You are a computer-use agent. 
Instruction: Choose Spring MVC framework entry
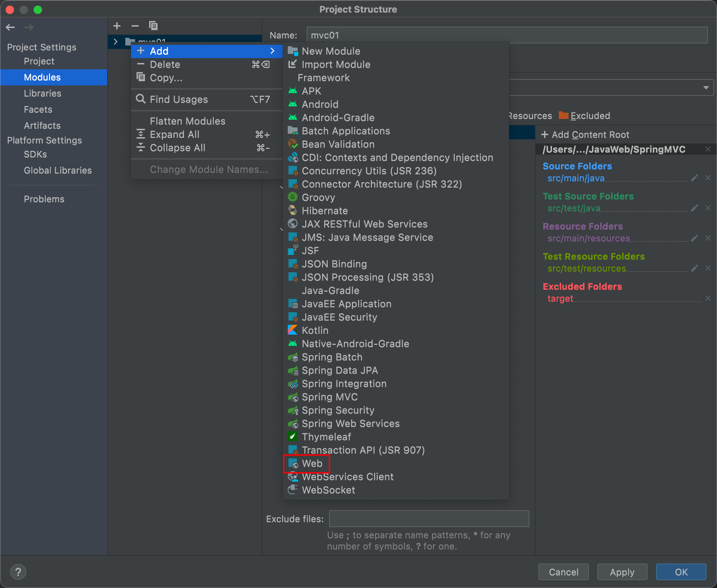tap(329, 397)
